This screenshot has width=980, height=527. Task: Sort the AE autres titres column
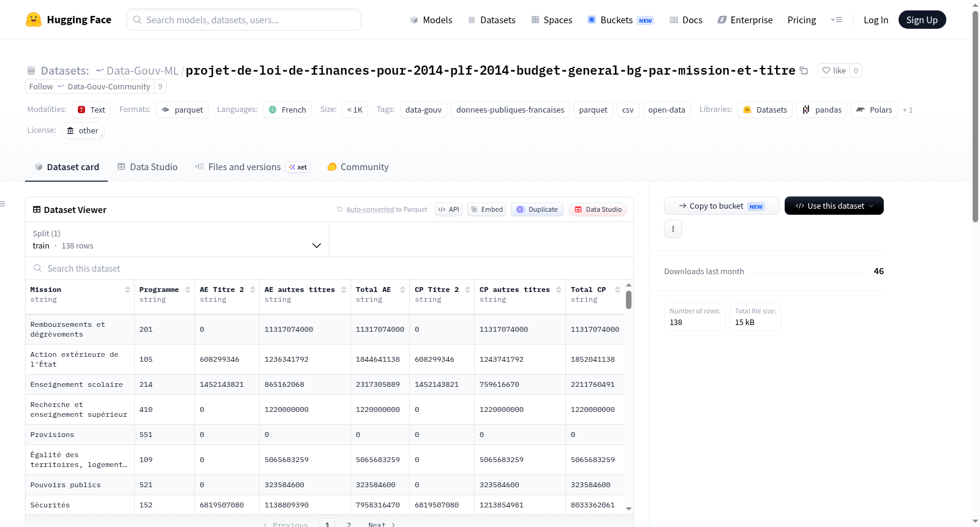pyautogui.click(x=344, y=290)
